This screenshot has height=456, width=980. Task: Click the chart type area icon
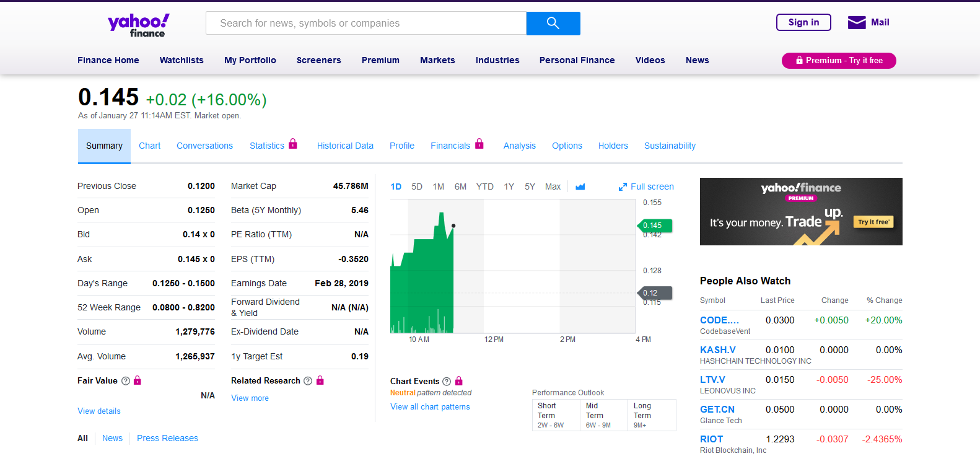[580, 187]
